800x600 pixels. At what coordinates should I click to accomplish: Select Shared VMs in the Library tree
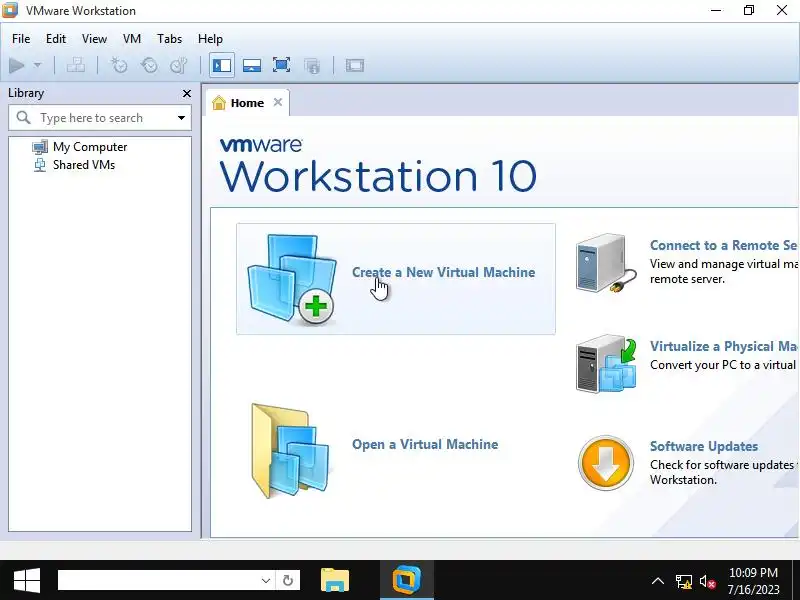point(84,165)
